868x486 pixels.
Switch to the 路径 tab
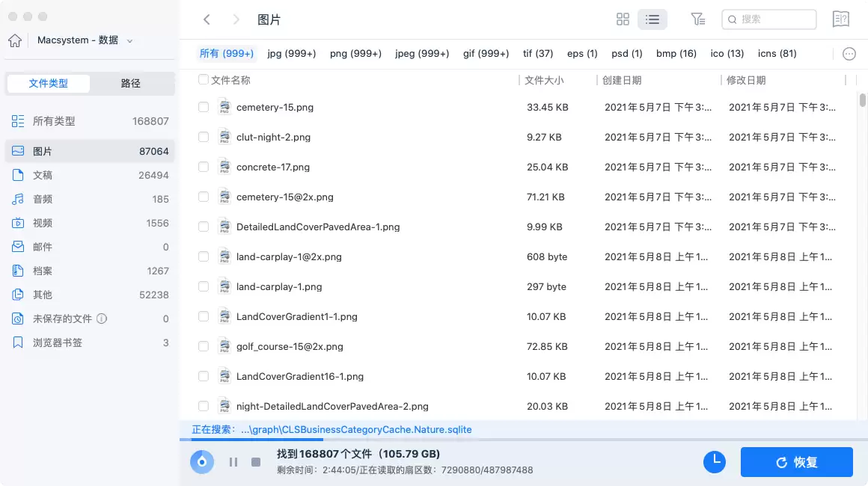[x=131, y=83]
